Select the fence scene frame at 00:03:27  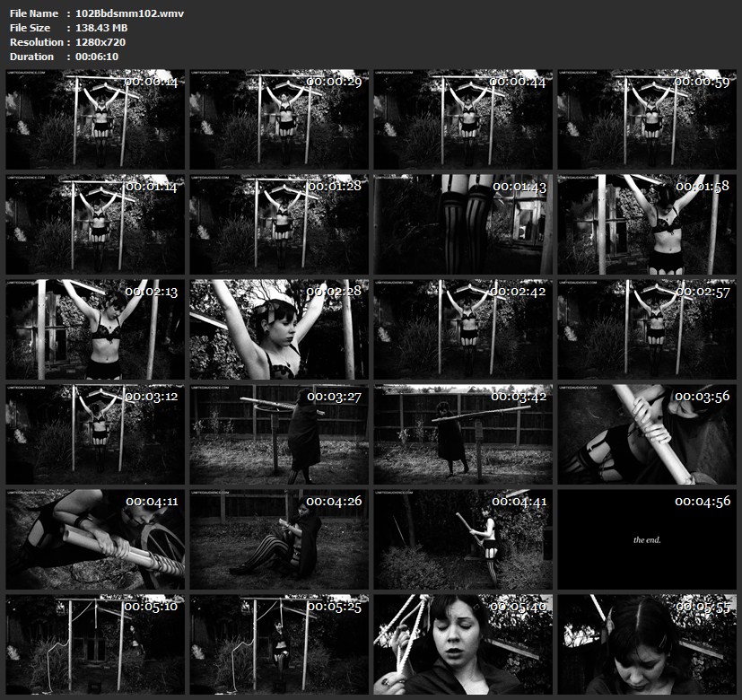pos(279,434)
